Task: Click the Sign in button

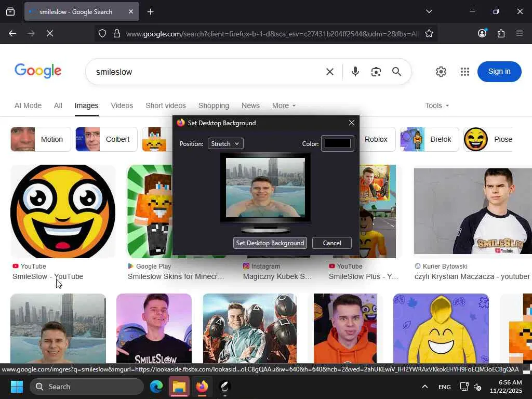Action: point(499,72)
